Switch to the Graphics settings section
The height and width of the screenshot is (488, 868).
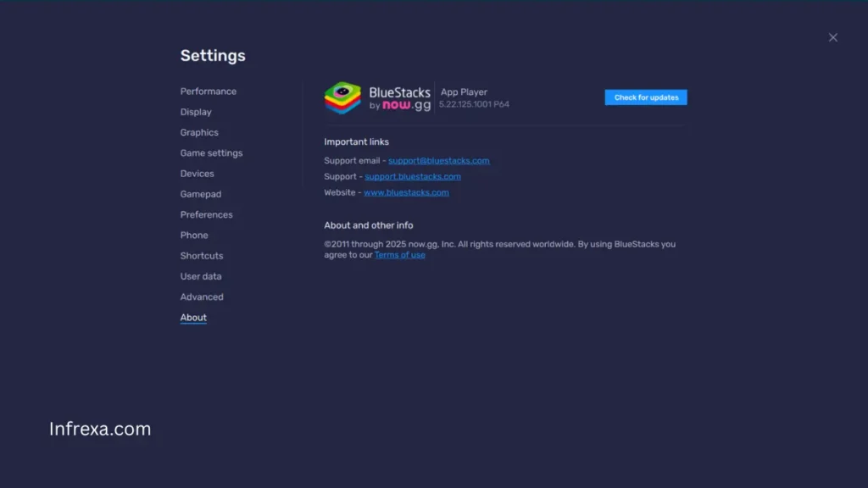199,132
